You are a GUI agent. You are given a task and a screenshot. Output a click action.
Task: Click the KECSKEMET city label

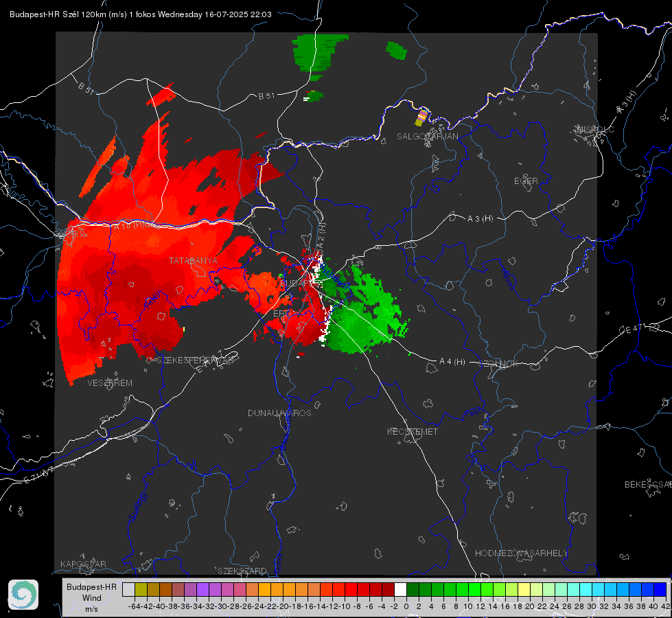pos(413,431)
